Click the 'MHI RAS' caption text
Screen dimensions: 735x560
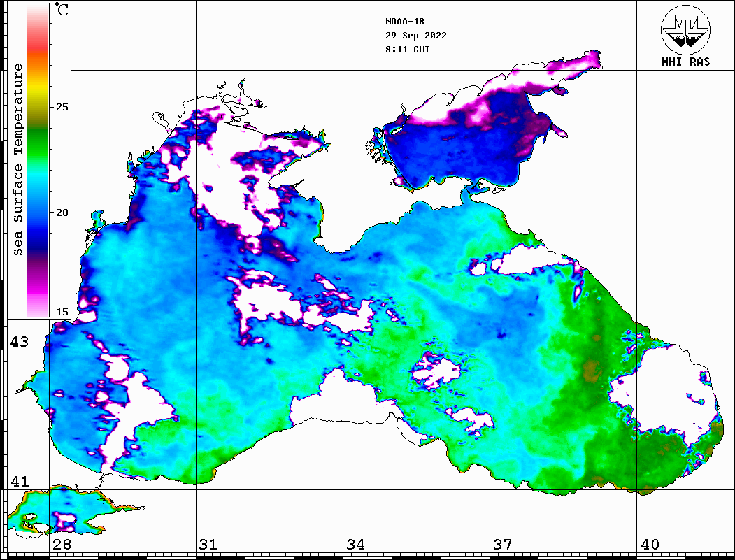pos(685,62)
